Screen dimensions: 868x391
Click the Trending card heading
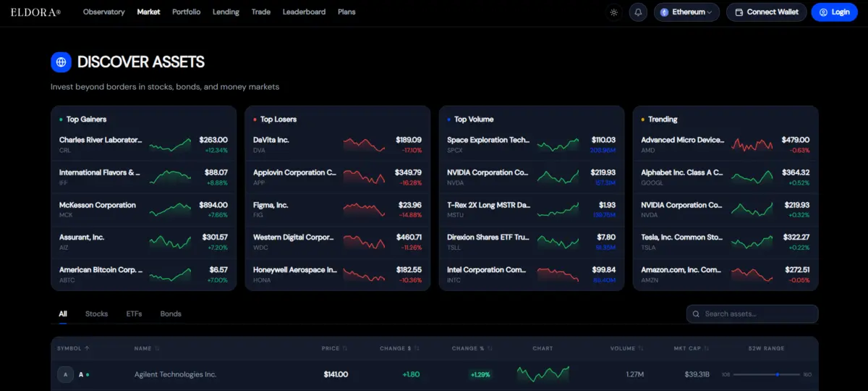[x=663, y=119]
